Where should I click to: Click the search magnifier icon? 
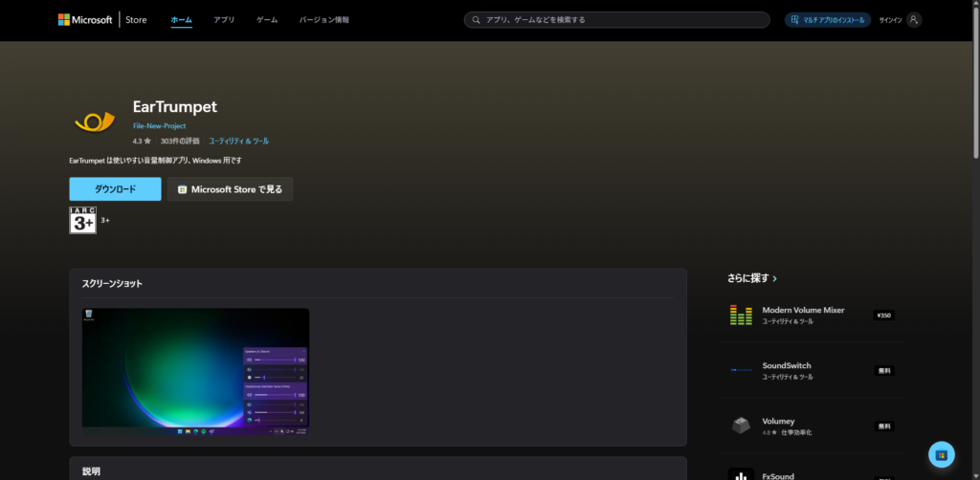point(476,19)
